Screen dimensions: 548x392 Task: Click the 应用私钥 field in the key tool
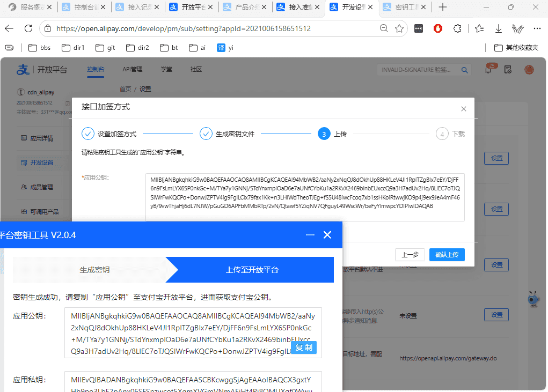click(193, 381)
